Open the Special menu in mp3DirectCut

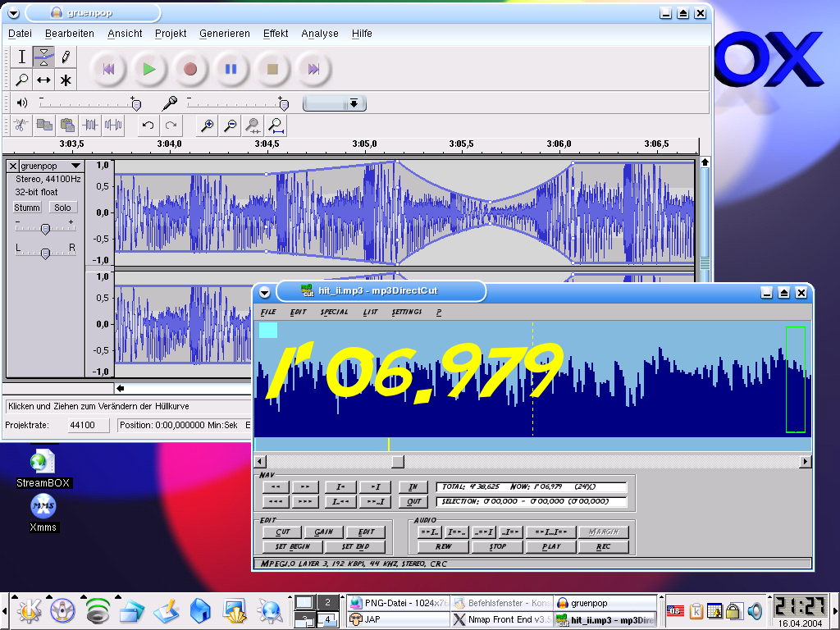334,312
